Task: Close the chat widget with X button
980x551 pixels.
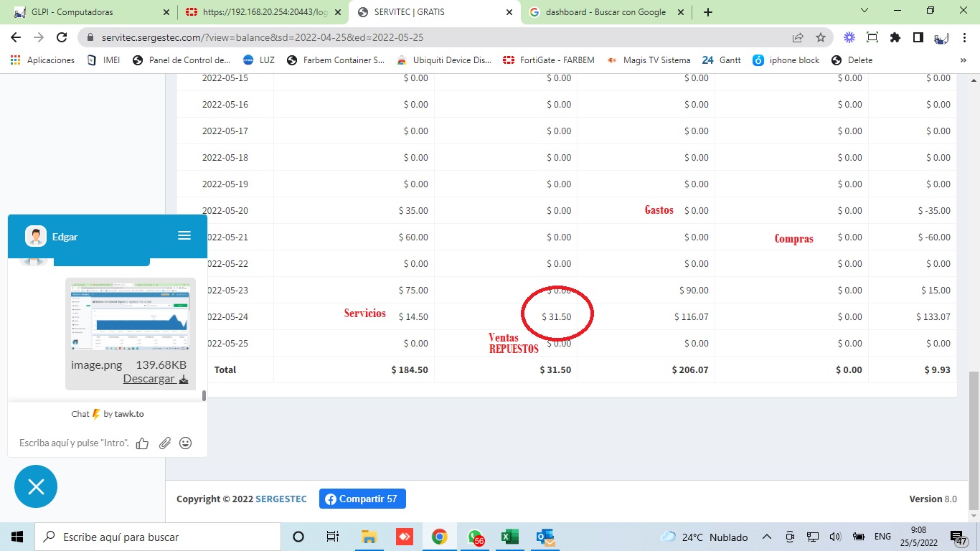Action: pyautogui.click(x=36, y=487)
